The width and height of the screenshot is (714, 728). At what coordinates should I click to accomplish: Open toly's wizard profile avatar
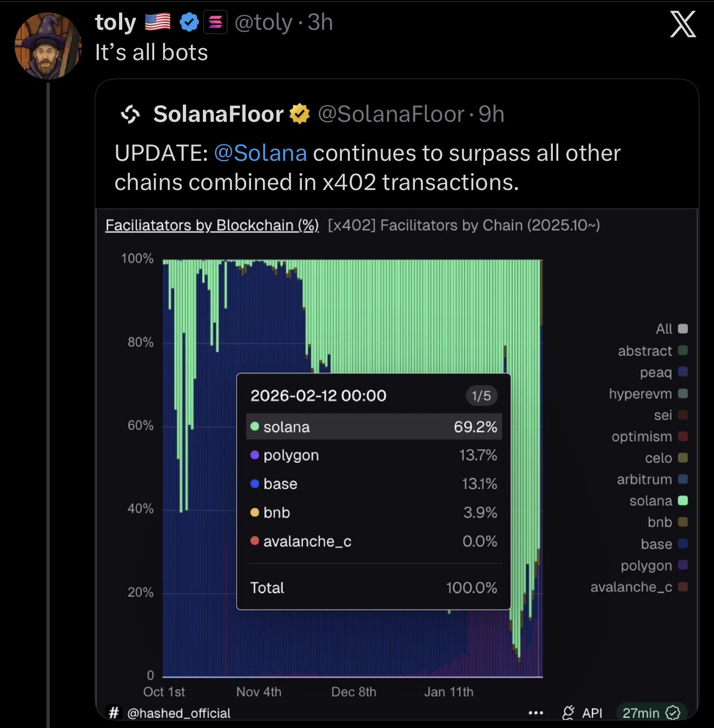(x=48, y=46)
